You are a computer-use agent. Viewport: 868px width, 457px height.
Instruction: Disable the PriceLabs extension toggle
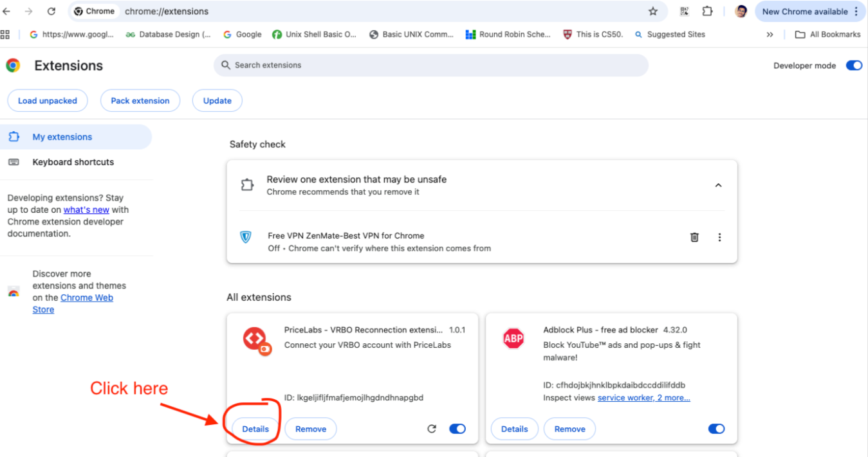(x=457, y=429)
